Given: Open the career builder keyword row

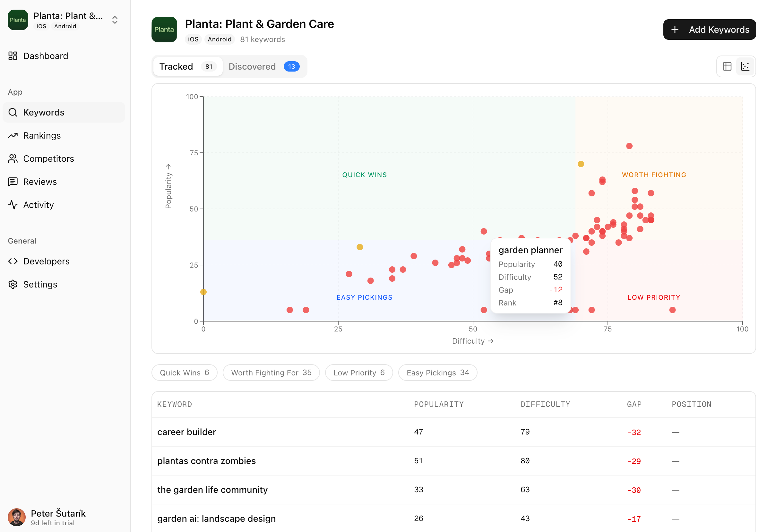Looking at the screenshot, I should pyautogui.click(x=187, y=432).
